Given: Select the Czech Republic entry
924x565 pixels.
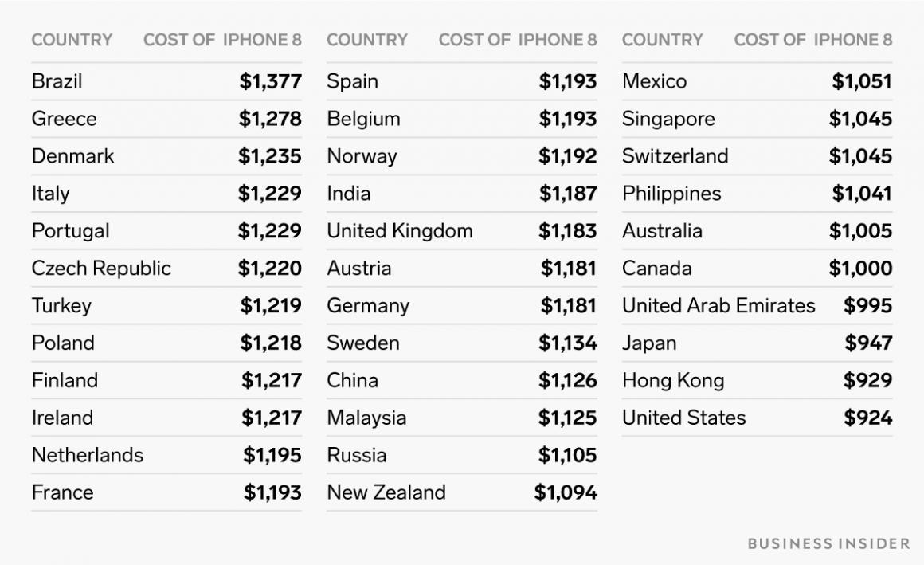Looking at the screenshot, I should (x=101, y=269).
